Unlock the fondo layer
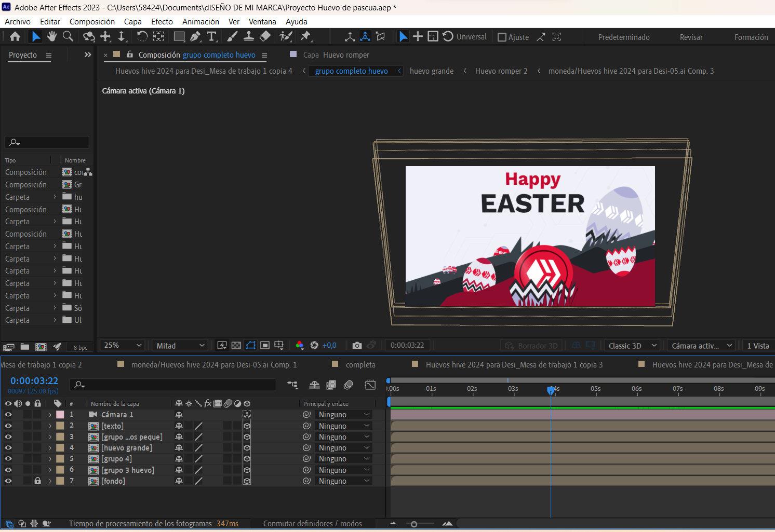 click(x=37, y=481)
